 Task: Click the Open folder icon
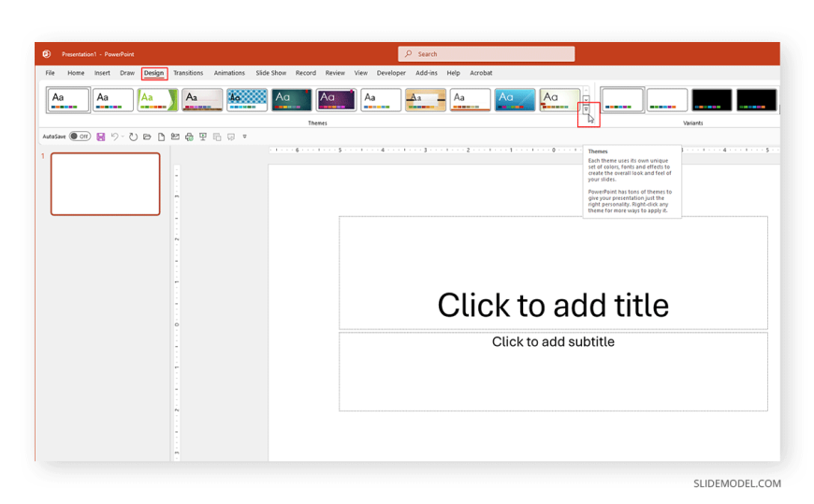pos(148,137)
